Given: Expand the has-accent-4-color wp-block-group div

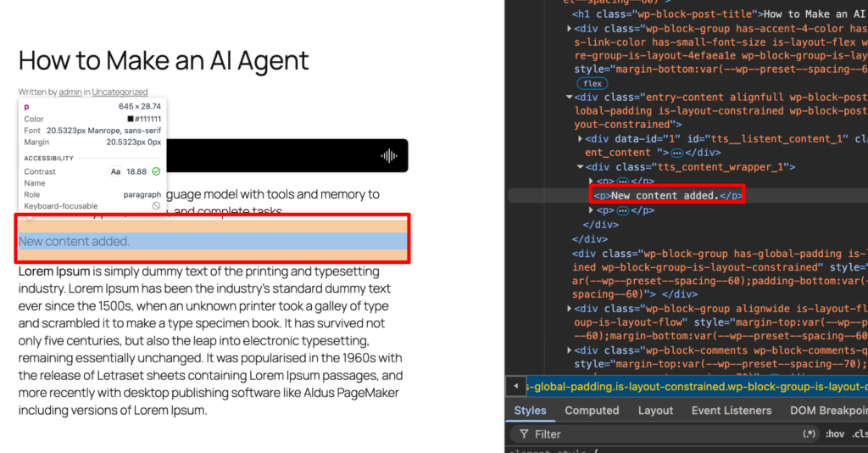Looking at the screenshot, I should [x=569, y=28].
